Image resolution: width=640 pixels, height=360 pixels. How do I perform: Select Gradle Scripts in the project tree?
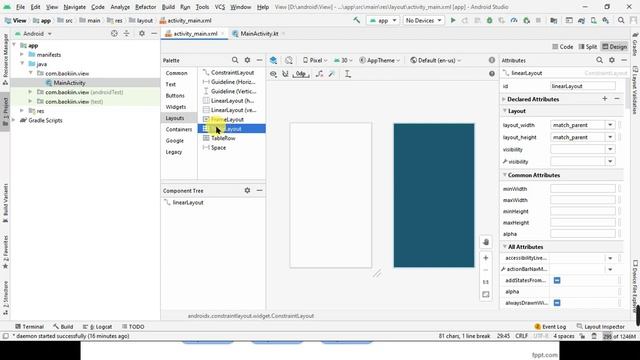click(45, 120)
